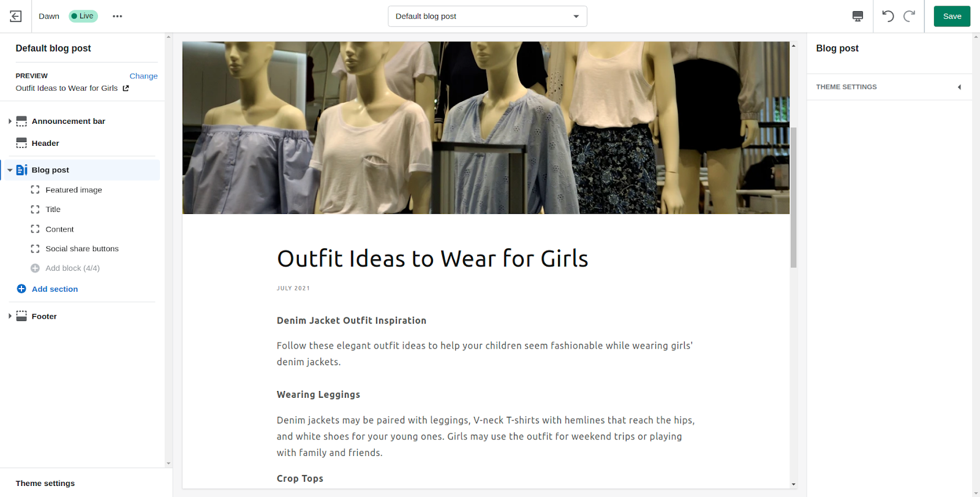Click the preview scrollbar down arrow
The image size is (980, 497).
(x=793, y=484)
